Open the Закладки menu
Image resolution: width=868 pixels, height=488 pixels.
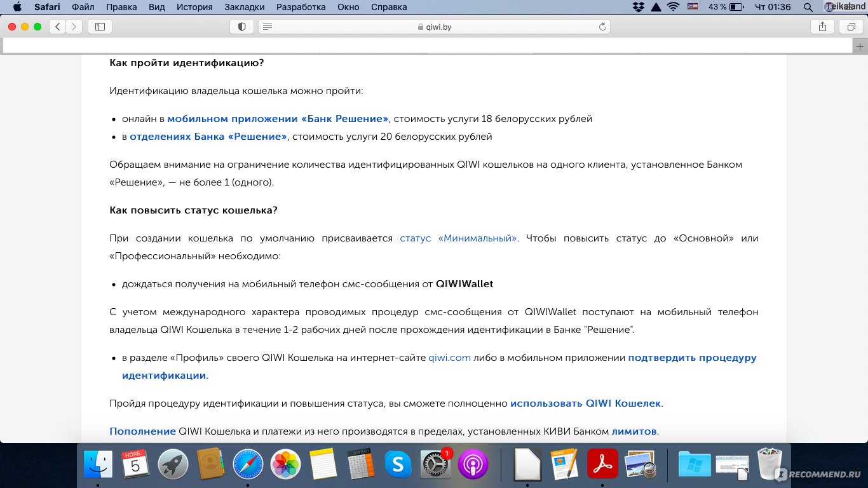point(245,7)
